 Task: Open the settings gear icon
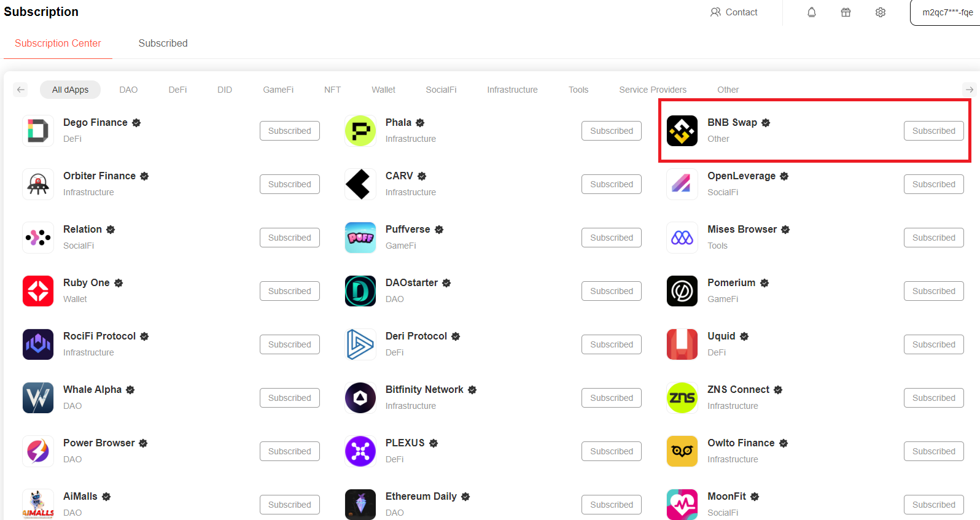[x=881, y=12]
